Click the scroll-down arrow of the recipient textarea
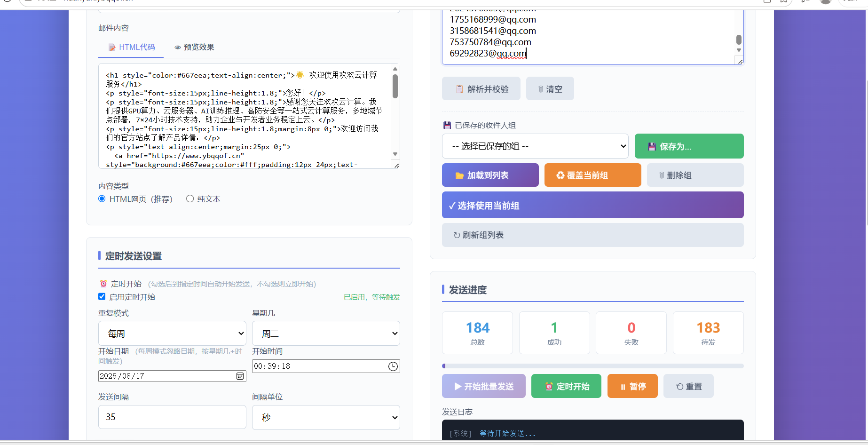 739,50
